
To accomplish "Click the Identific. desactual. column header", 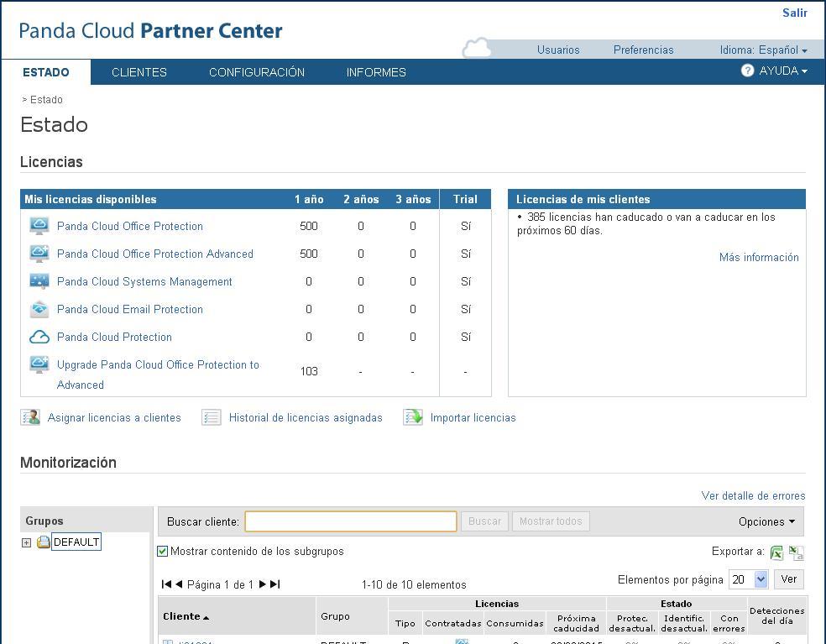I will point(684,623).
